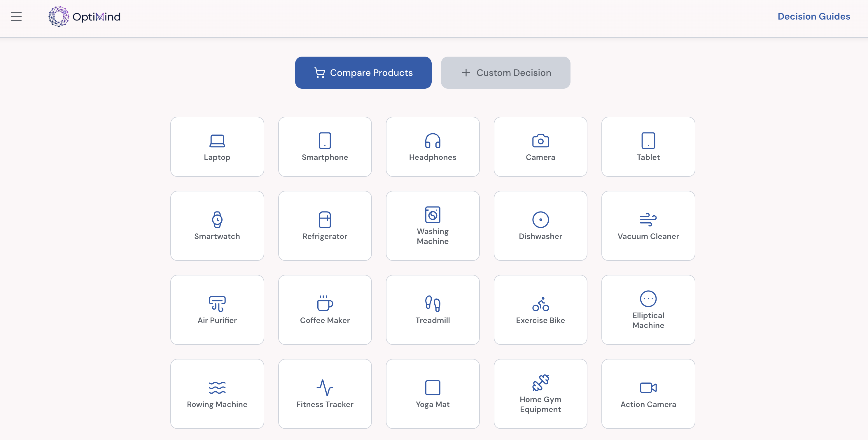This screenshot has width=868, height=440.
Task: Open the hamburger navigation menu
Action: click(x=16, y=16)
